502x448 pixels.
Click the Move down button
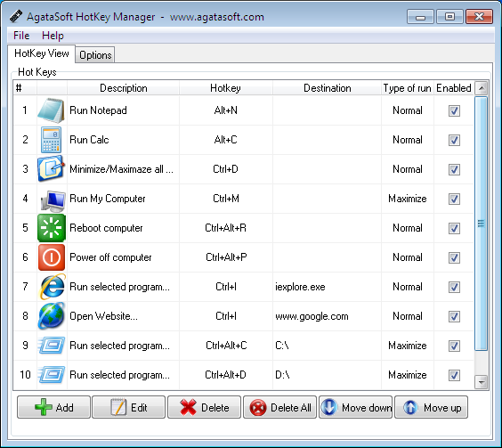[355, 407]
